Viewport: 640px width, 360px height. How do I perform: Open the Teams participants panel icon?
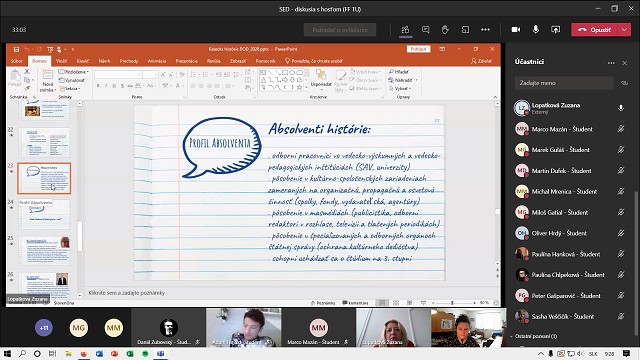pyautogui.click(x=405, y=30)
